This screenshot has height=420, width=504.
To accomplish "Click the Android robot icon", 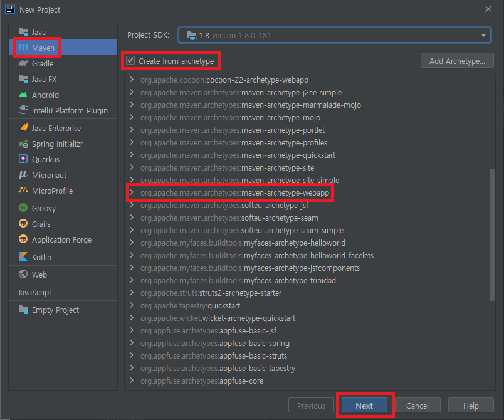I will (x=23, y=95).
